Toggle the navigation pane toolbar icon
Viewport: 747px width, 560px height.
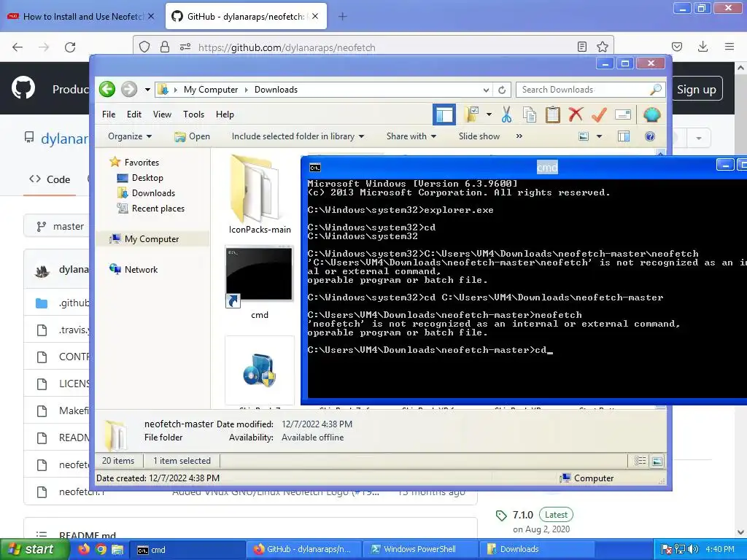(x=444, y=114)
